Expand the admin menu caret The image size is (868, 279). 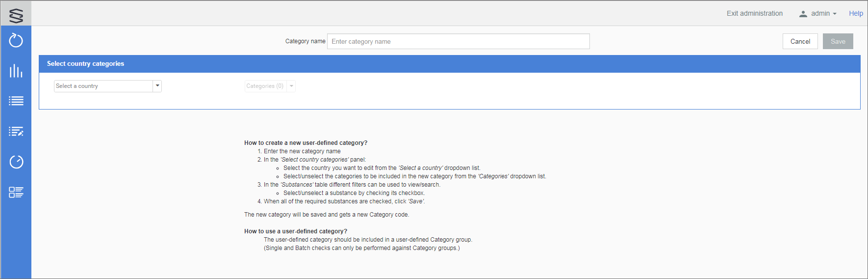click(835, 14)
